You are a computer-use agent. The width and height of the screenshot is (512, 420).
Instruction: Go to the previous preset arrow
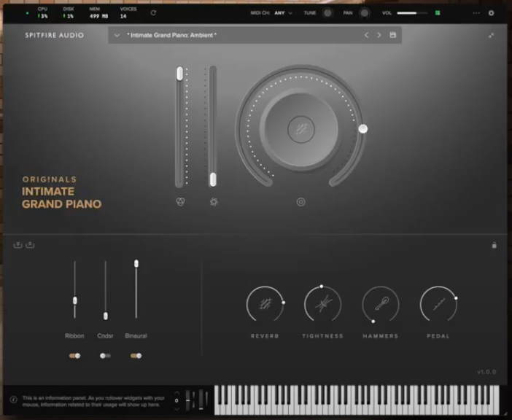click(366, 35)
